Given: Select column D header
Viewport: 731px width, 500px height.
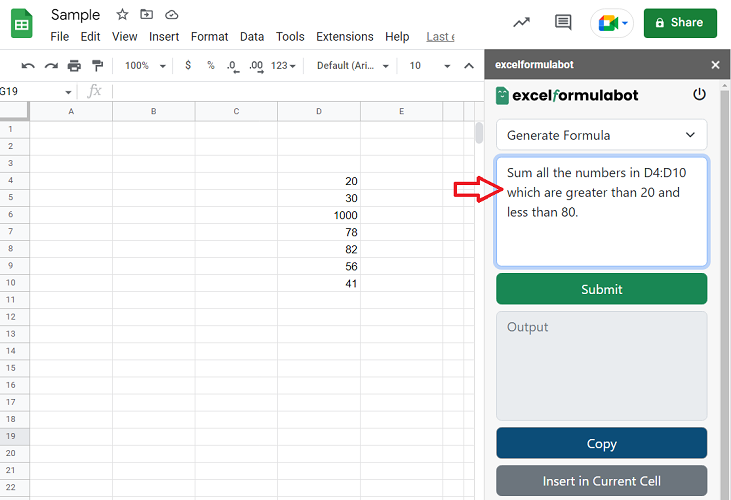Looking at the screenshot, I should (x=319, y=111).
